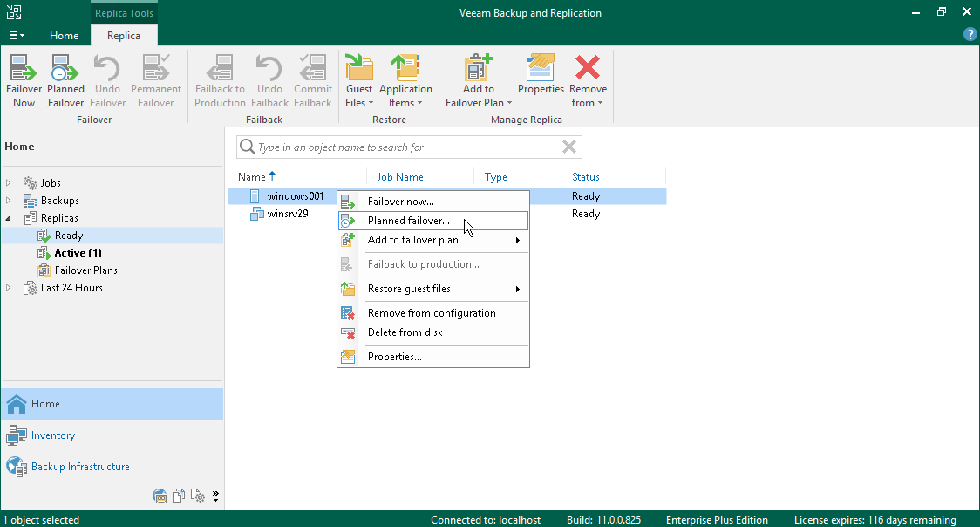Open the Backup Infrastructure view
Image resolution: width=980 pixels, height=527 pixels.
pyautogui.click(x=112, y=467)
